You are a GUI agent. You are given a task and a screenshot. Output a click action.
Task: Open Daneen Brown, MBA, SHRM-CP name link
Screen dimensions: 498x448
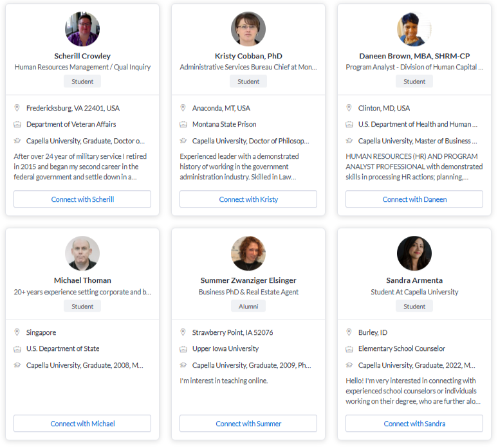pyautogui.click(x=414, y=56)
